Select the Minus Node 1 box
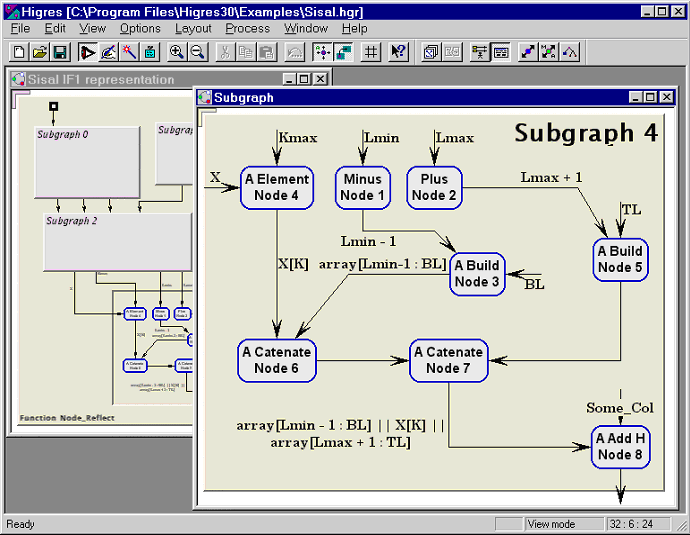This screenshot has height=535, width=690. 363,187
